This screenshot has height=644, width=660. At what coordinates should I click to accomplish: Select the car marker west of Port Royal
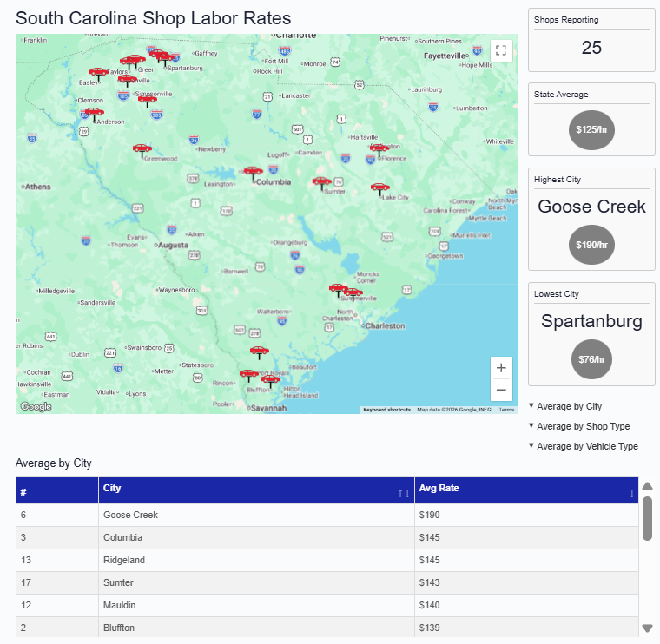248,375
